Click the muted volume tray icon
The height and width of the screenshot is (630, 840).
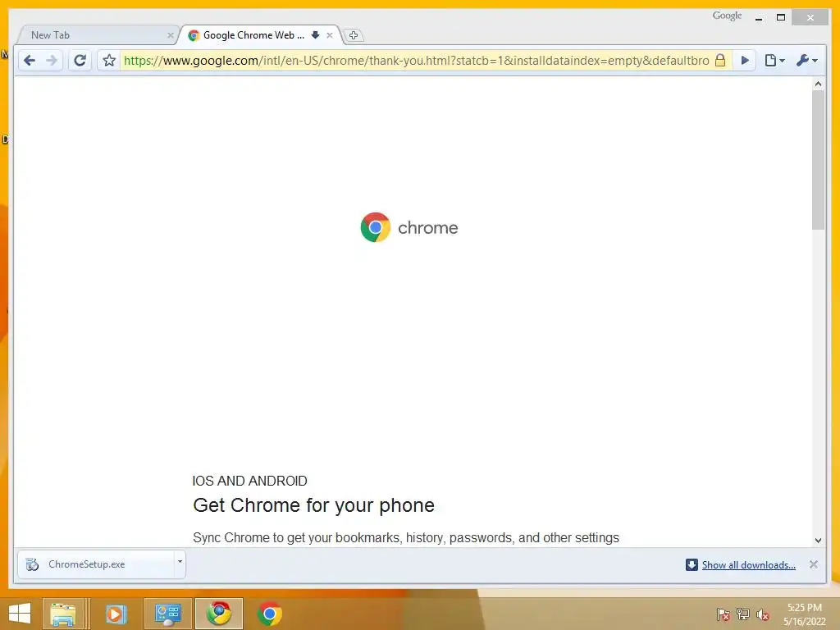coord(763,614)
